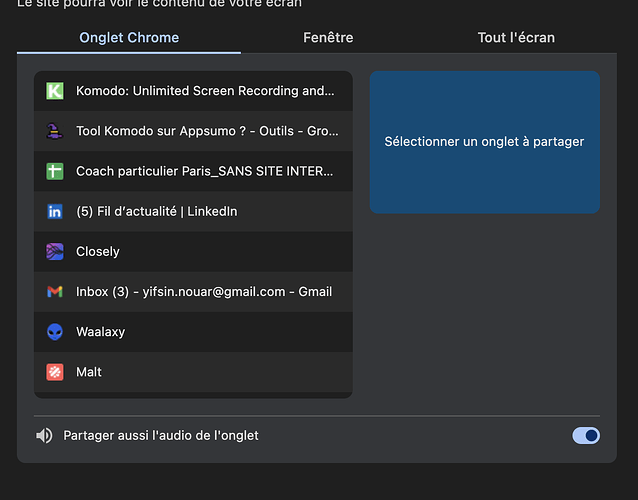638x500 pixels.
Task: Switch to the Fenêtre tab
Action: tap(328, 37)
